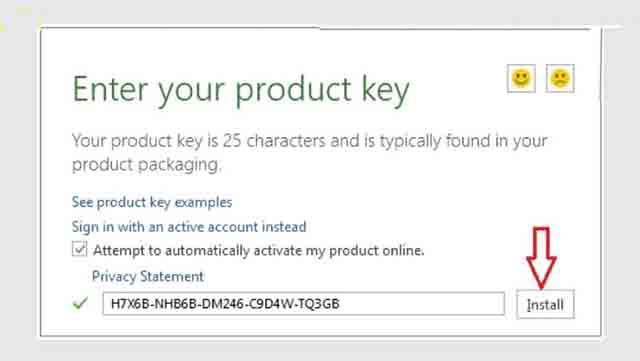The width and height of the screenshot is (640, 361).
Task: Click the 'Enter your product key' heading
Action: click(241, 91)
